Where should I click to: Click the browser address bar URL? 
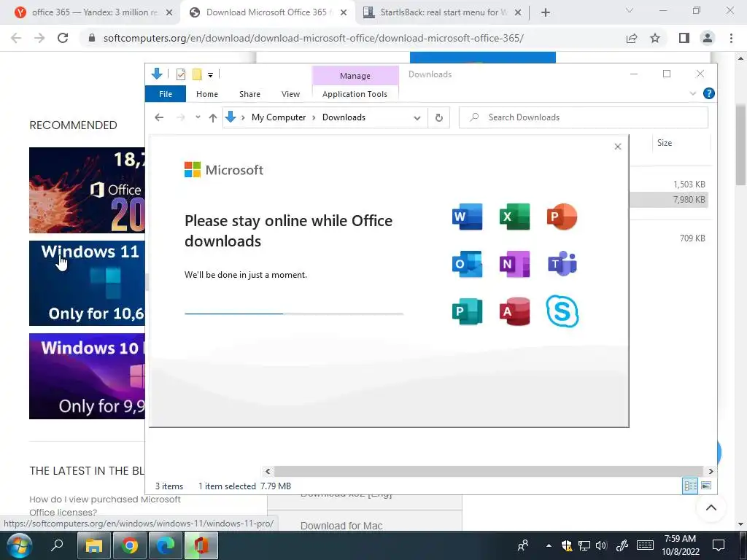[313, 38]
